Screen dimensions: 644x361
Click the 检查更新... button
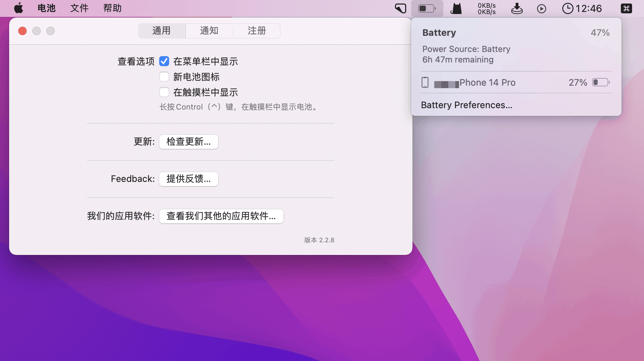coord(189,142)
